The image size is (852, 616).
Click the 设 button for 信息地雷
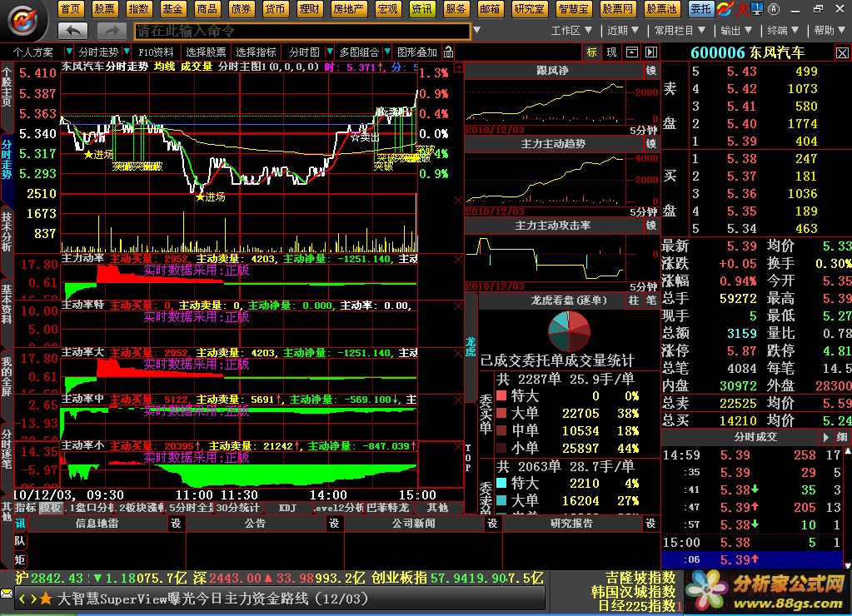pyautogui.click(x=176, y=524)
